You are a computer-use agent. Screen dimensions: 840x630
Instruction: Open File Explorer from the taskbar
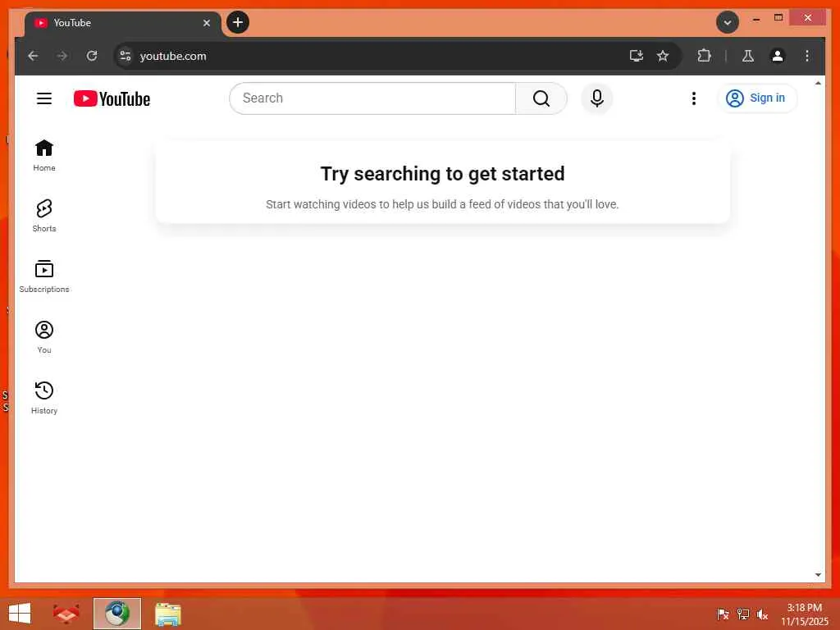click(168, 614)
